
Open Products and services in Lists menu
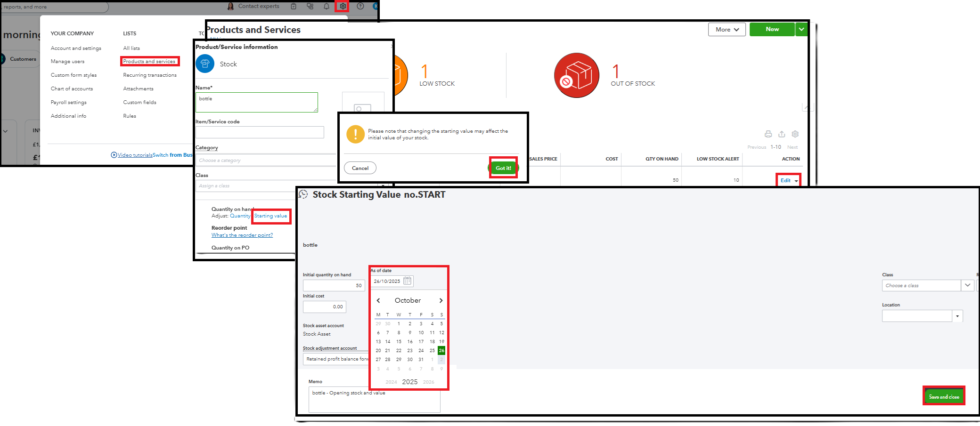pos(149,61)
